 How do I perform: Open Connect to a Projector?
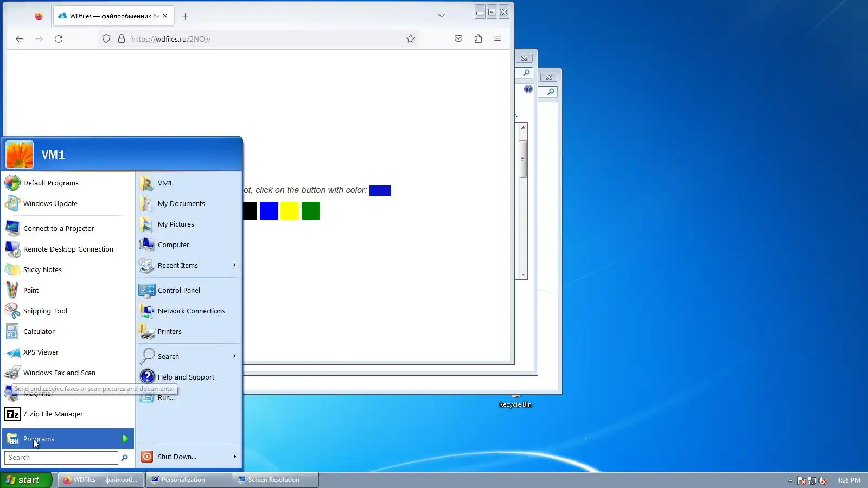coord(68,228)
